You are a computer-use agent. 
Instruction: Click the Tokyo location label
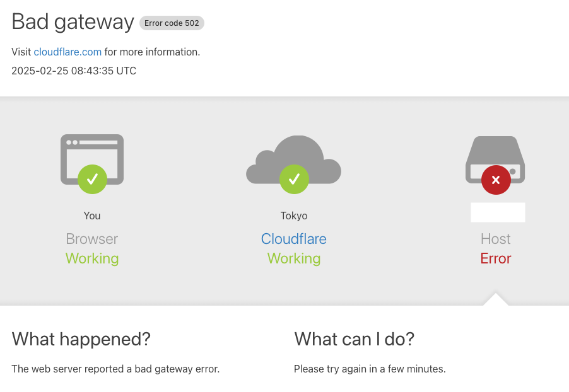pyautogui.click(x=294, y=216)
